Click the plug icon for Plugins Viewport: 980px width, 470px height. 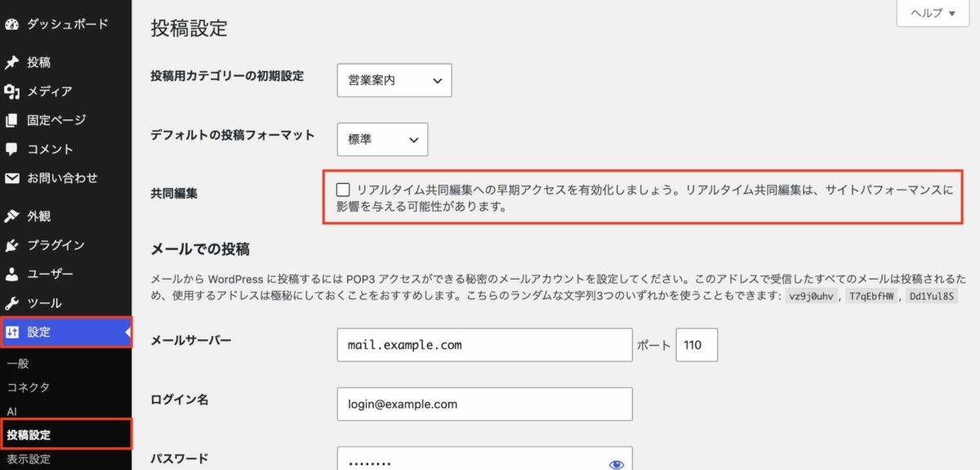[11, 245]
